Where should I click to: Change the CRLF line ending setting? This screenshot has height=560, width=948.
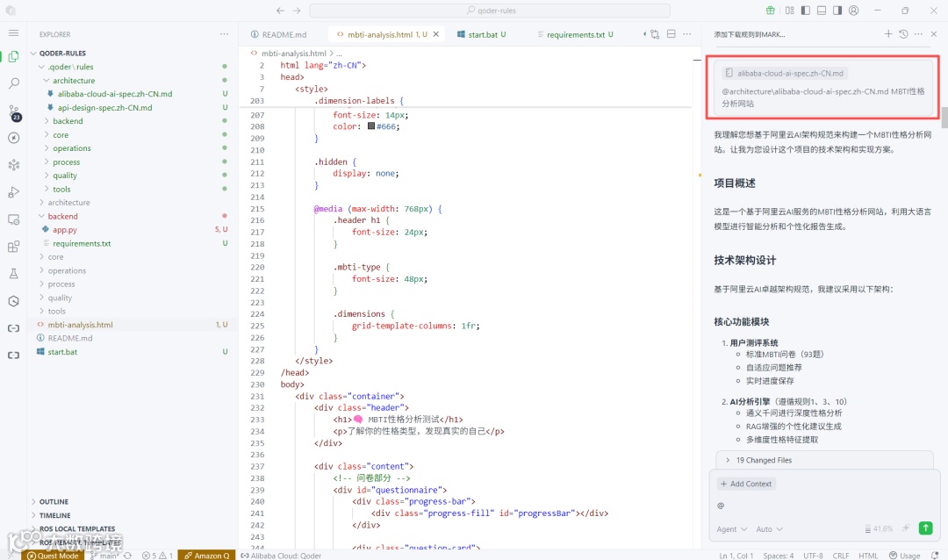(840, 555)
